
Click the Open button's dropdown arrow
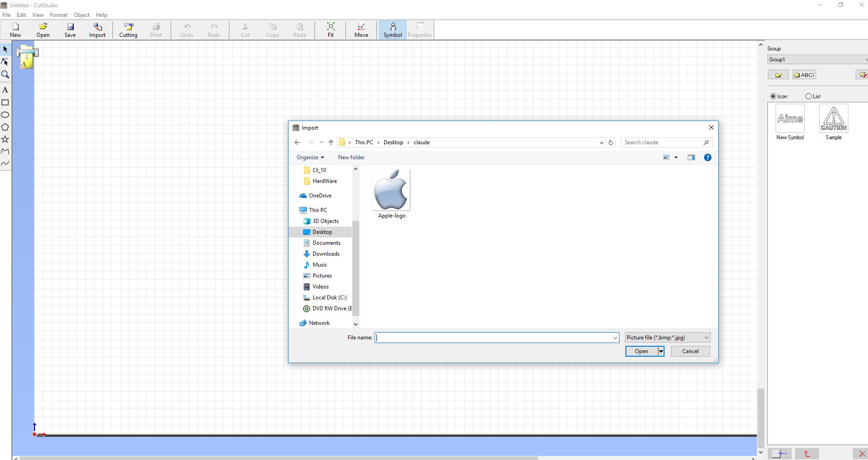coord(661,351)
